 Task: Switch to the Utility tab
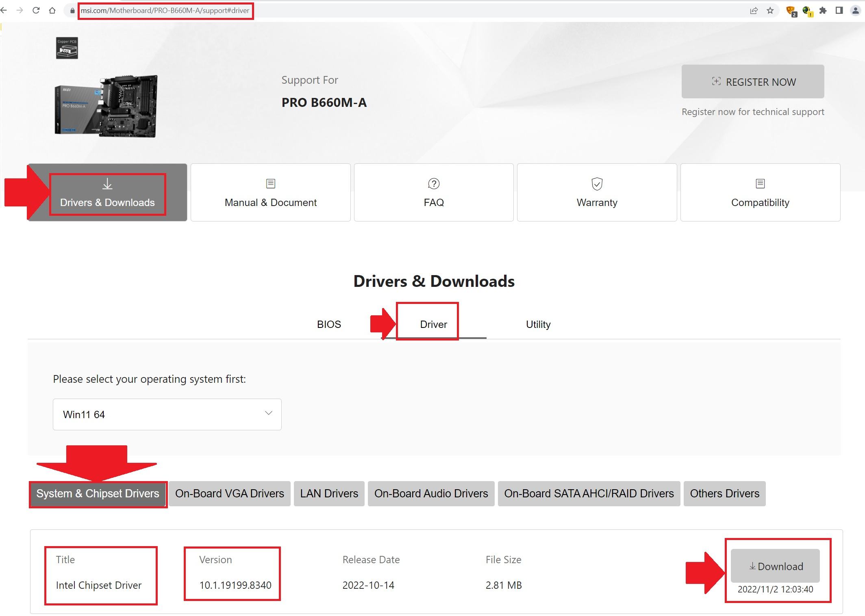tap(538, 324)
